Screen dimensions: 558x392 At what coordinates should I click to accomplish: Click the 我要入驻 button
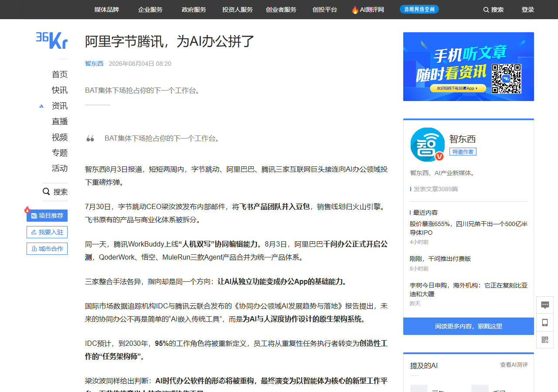(x=47, y=232)
